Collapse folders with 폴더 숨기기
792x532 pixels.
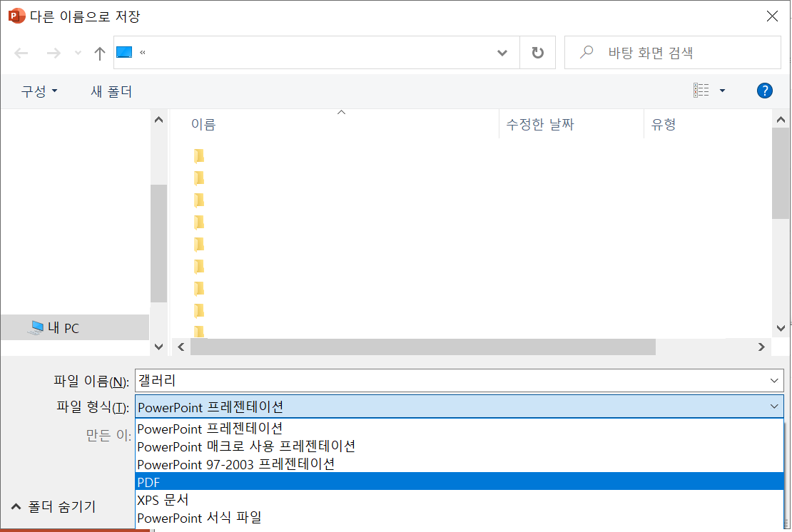(53, 506)
